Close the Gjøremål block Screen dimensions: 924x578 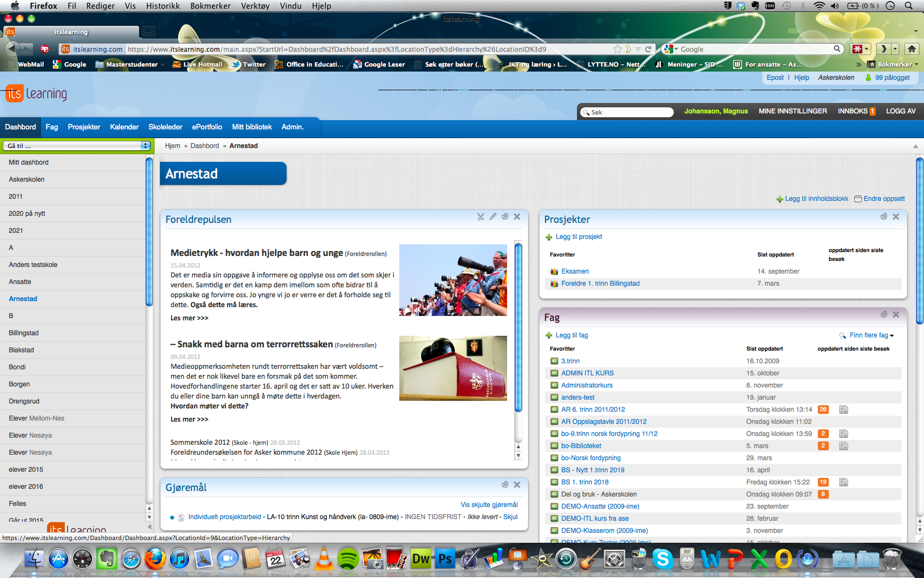point(516,485)
